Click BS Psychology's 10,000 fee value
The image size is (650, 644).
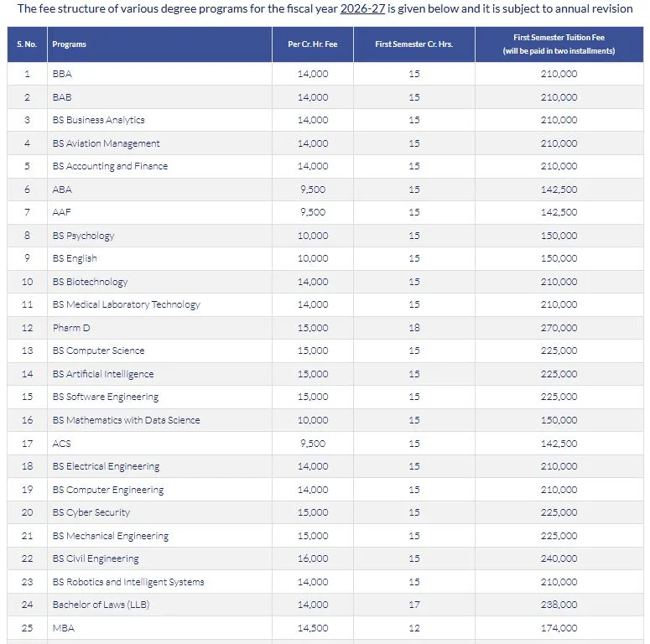[313, 236]
